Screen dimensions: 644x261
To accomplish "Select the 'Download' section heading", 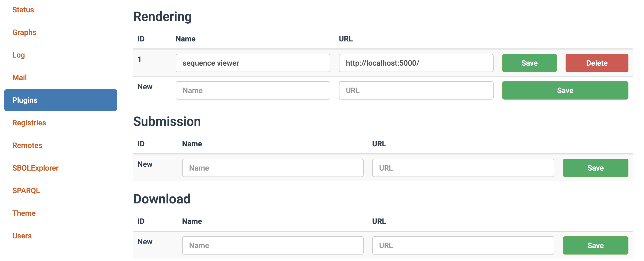I will click(x=162, y=199).
